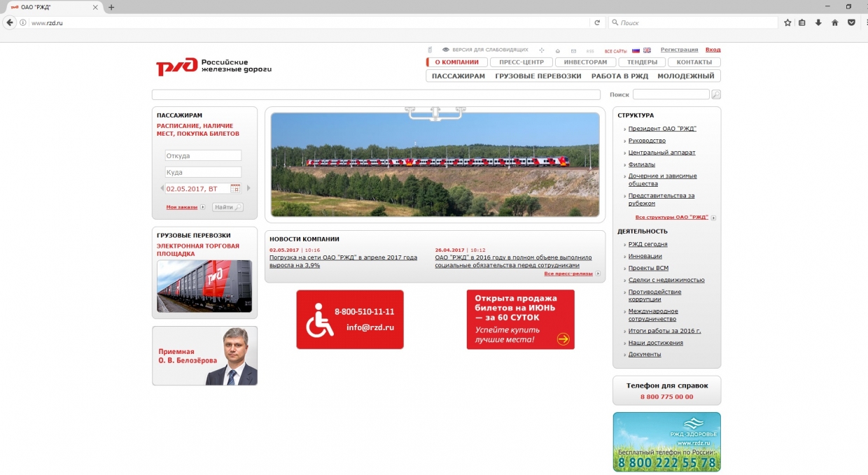
Task: Click the Вход login link
Action: tap(713, 50)
